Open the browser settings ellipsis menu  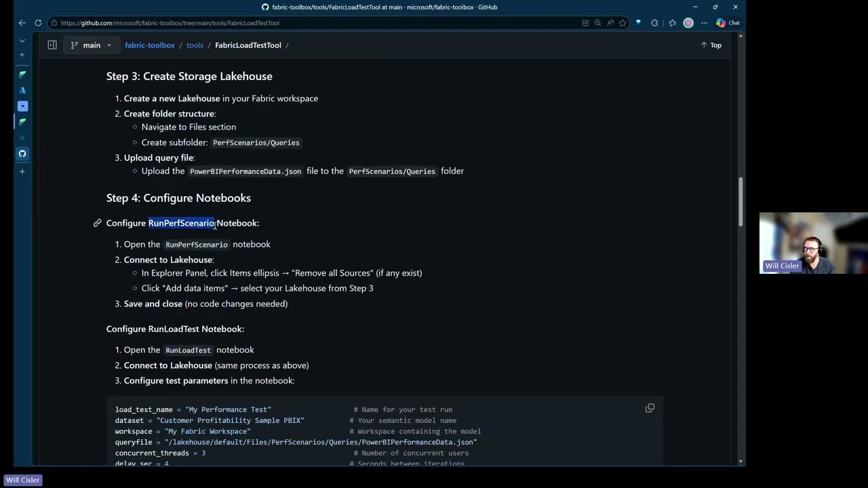(704, 23)
